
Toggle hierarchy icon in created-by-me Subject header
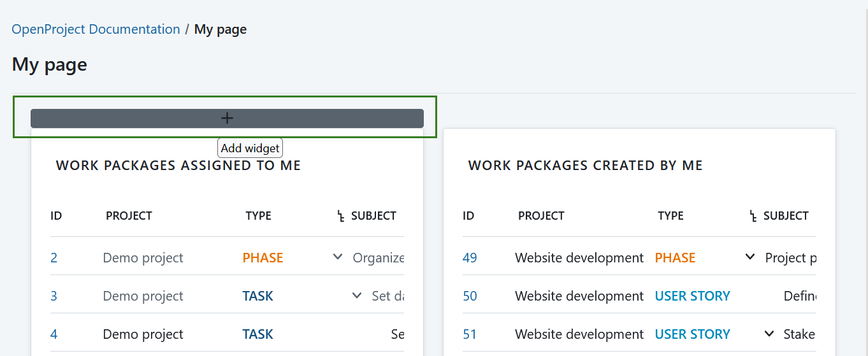753,217
